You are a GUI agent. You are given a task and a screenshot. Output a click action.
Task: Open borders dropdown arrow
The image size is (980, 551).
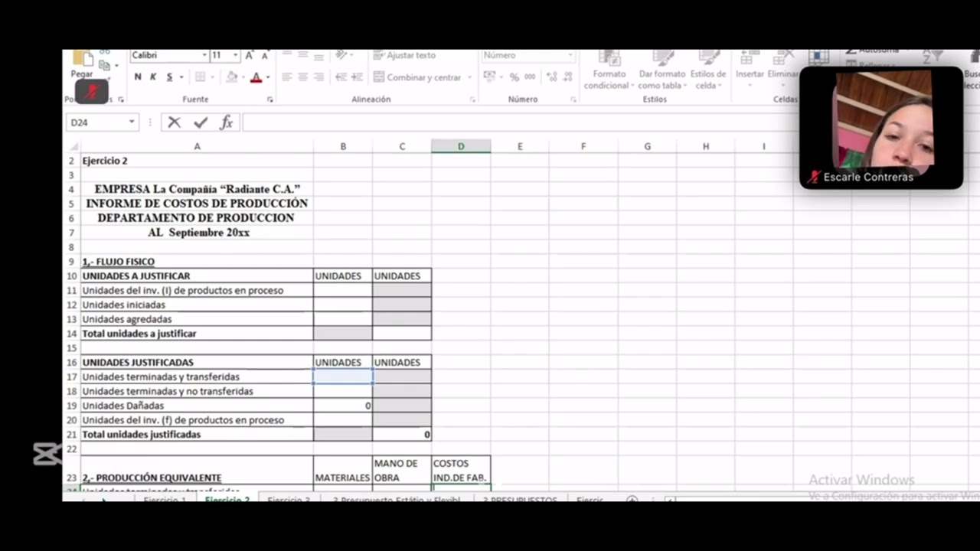point(212,77)
